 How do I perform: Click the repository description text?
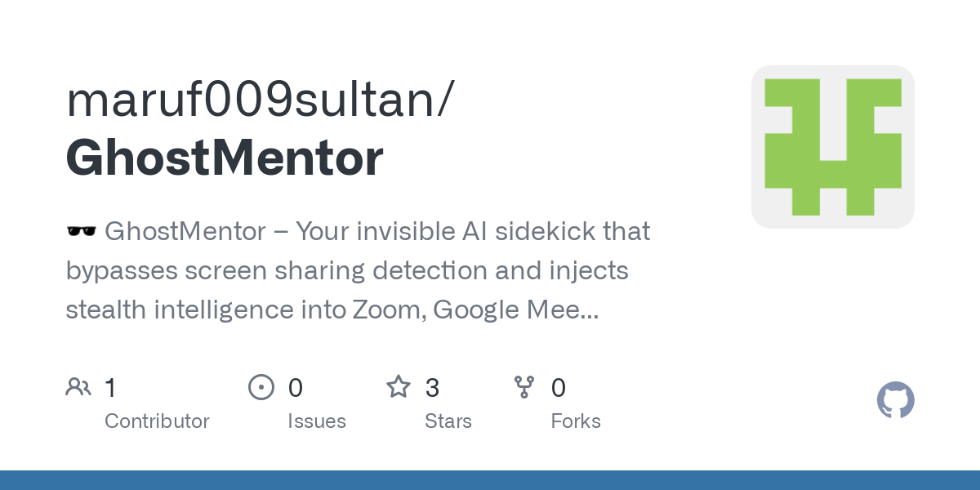(x=358, y=270)
